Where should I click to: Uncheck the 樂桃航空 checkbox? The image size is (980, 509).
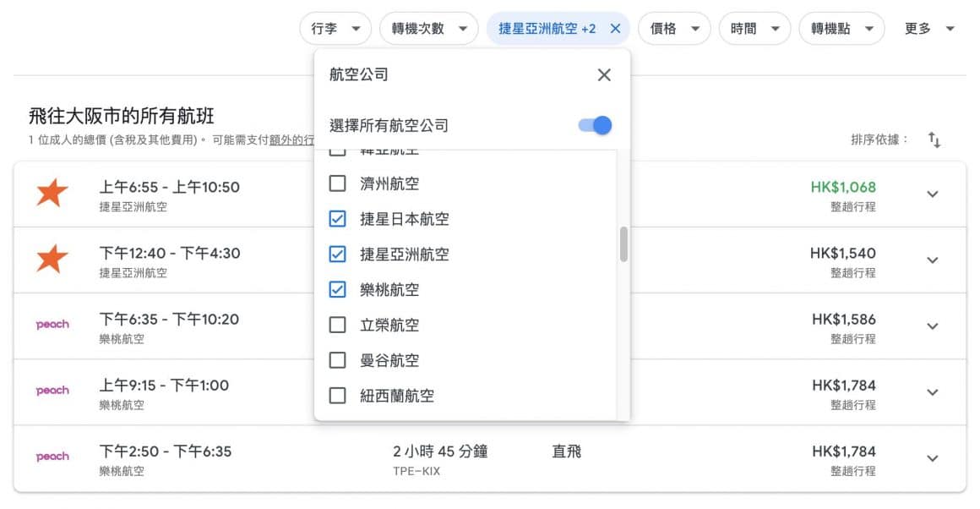coord(337,289)
